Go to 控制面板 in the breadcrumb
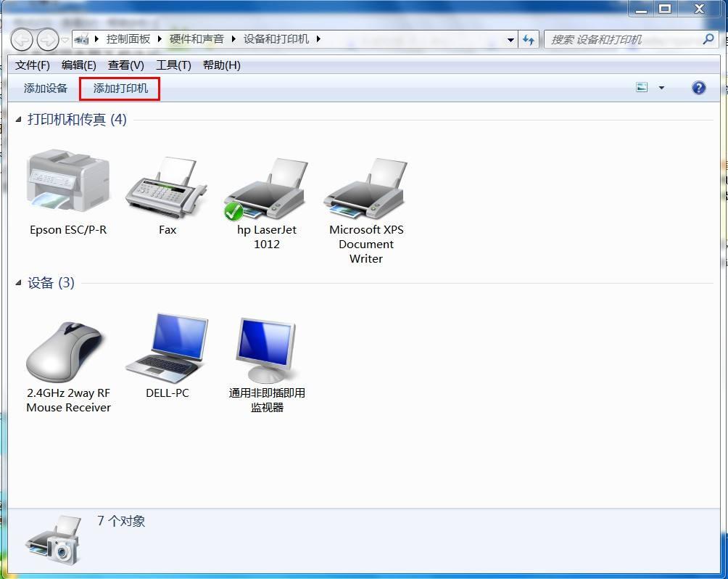The image size is (728, 579). [128, 39]
